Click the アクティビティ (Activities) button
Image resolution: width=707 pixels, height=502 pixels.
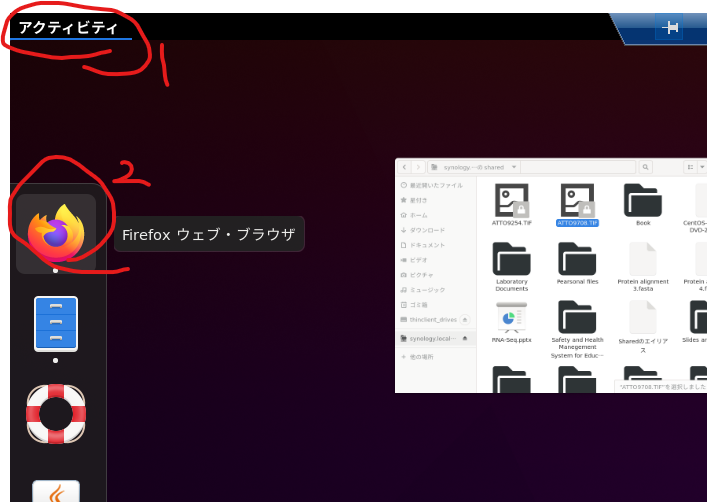click(x=69, y=28)
